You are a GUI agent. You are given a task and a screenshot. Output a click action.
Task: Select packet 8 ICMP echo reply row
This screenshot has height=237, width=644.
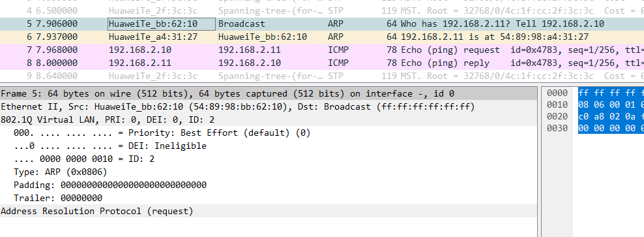[x=322, y=63]
